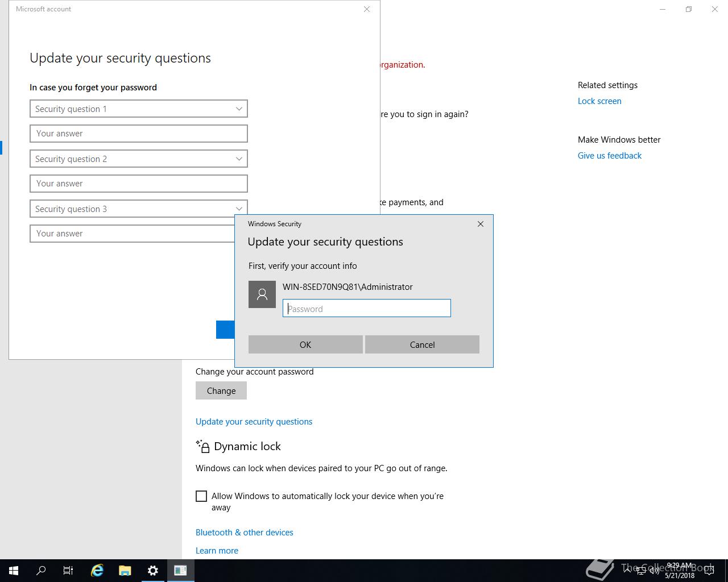Viewport: 728px width, 582px height.
Task: Click first Your answer field
Action: (139, 134)
